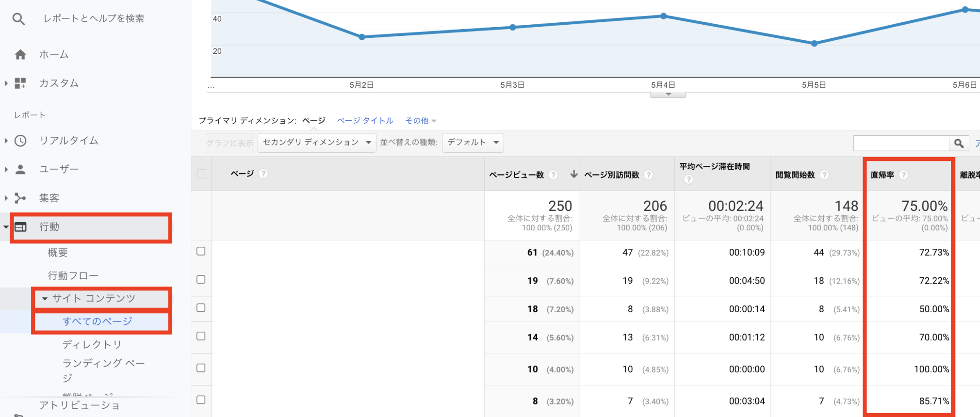This screenshot has height=417, width=980.
Task: Collapse the 行動 section arrow
Action: 6,227
